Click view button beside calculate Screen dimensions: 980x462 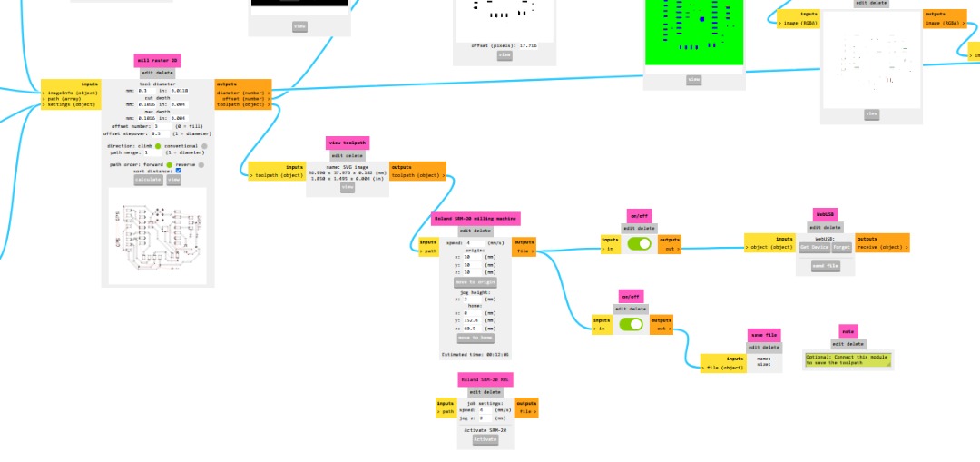pos(173,180)
